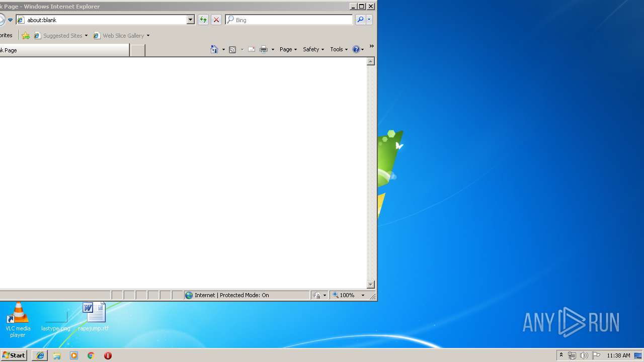The height and width of the screenshot is (362, 644).
Task: Click the Action Center flag icon
Action: click(x=596, y=355)
